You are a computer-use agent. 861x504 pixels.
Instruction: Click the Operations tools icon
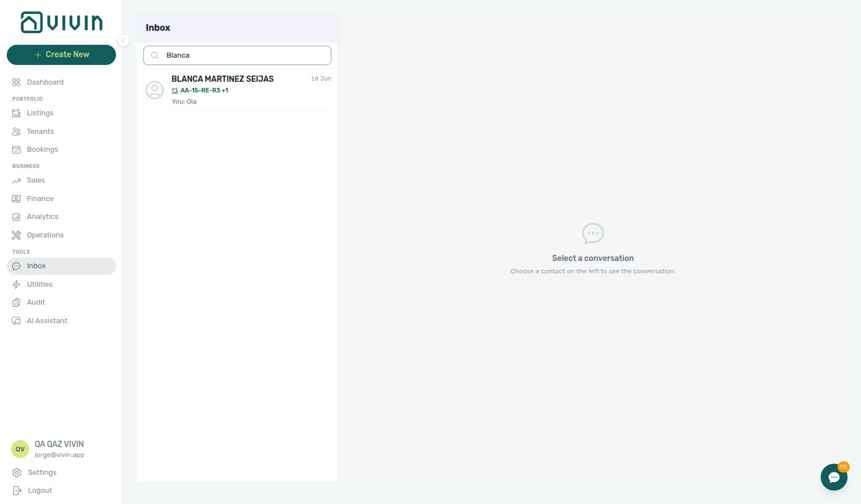click(16, 235)
